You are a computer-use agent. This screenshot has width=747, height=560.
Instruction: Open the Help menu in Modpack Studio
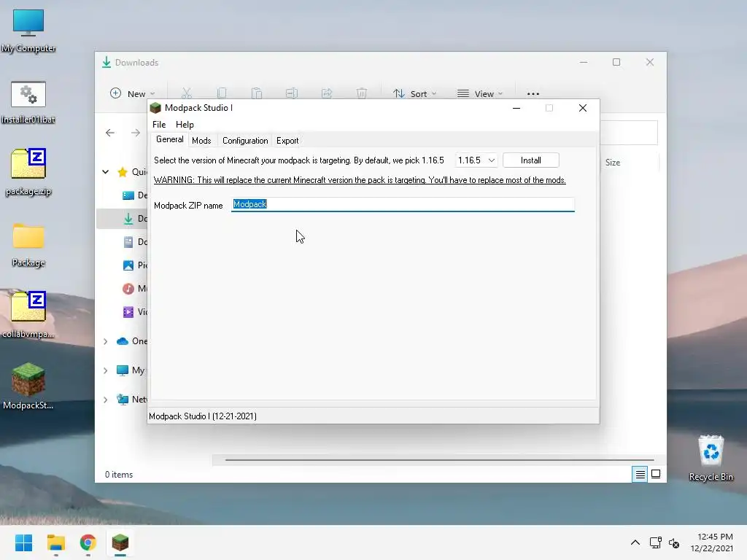185,124
